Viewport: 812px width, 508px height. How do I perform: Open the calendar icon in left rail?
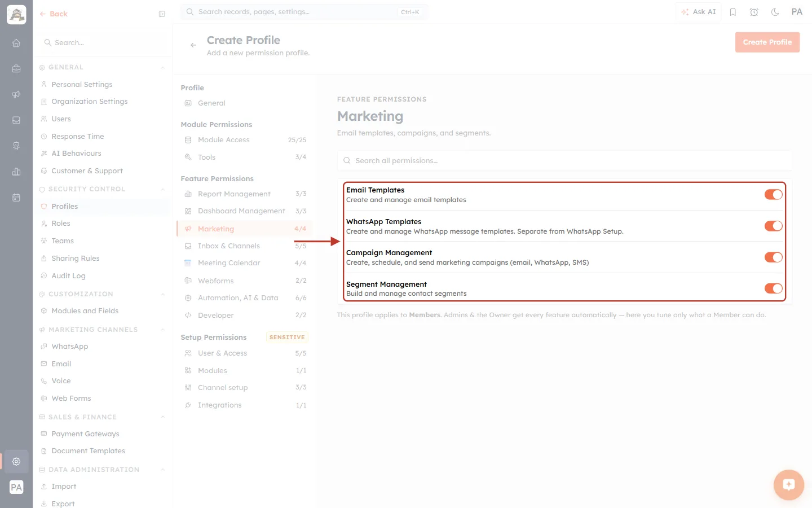click(16, 198)
